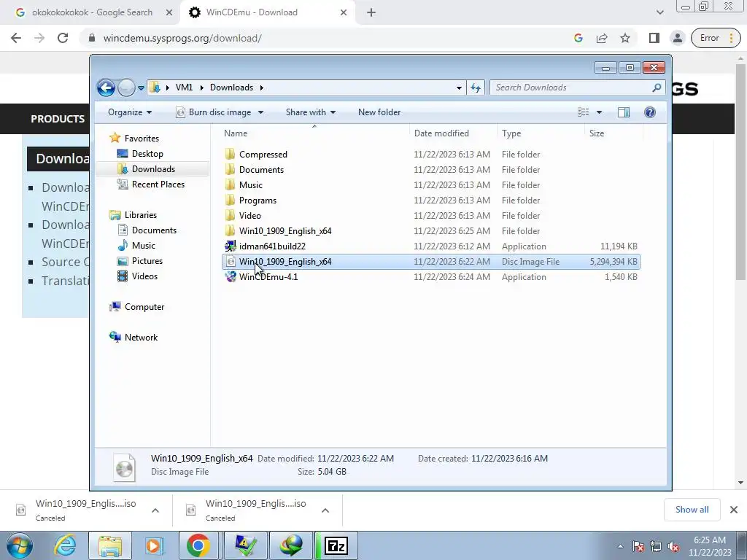Expand first canceled iso download options

point(155,510)
